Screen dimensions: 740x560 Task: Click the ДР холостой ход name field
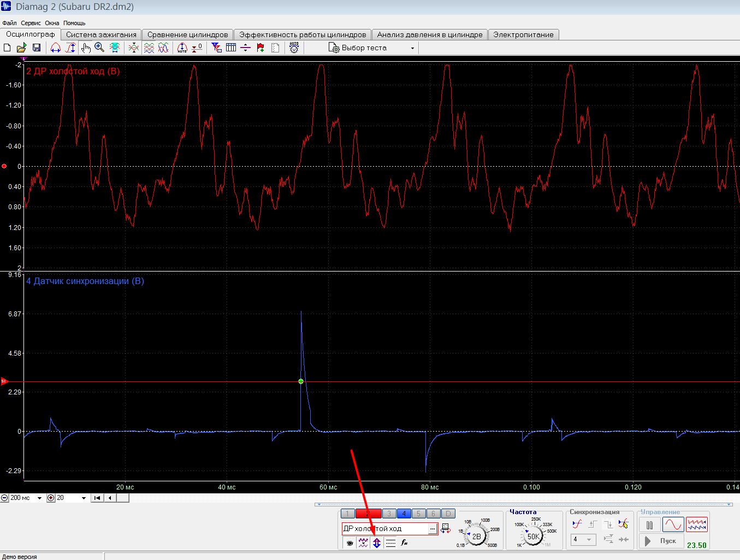coord(385,529)
